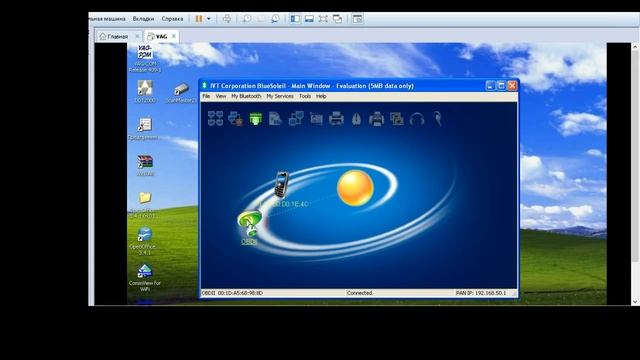Image resolution: width=640 pixels, height=360 pixels.
Task: Expand the power options dropdown arrow
Action: 209,19
